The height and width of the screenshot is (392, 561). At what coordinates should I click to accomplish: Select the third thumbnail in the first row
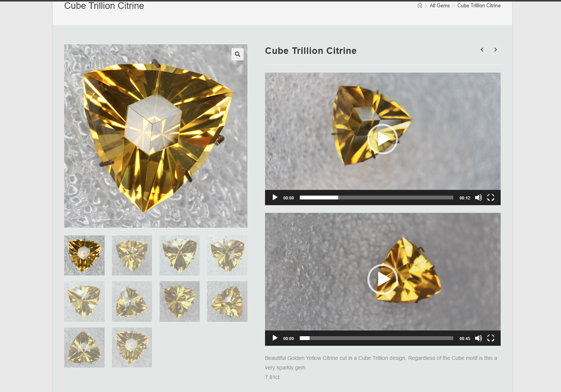[x=179, y=255]
